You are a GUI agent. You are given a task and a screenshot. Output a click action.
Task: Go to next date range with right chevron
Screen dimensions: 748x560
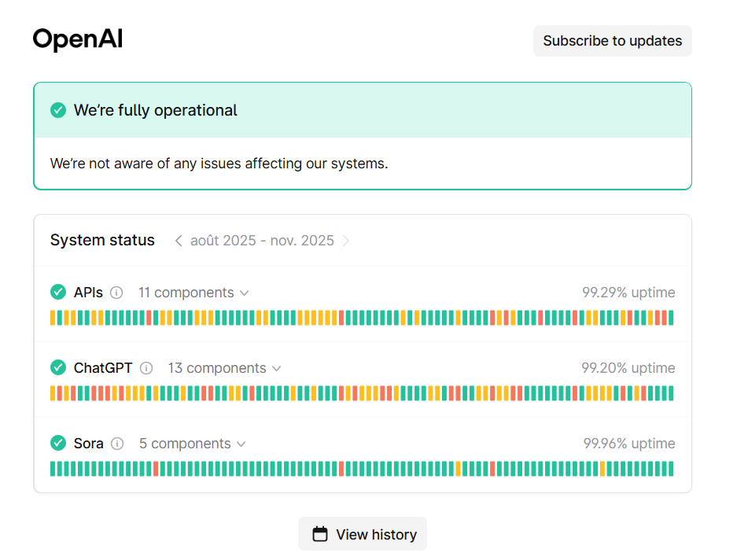coord(346,241)
